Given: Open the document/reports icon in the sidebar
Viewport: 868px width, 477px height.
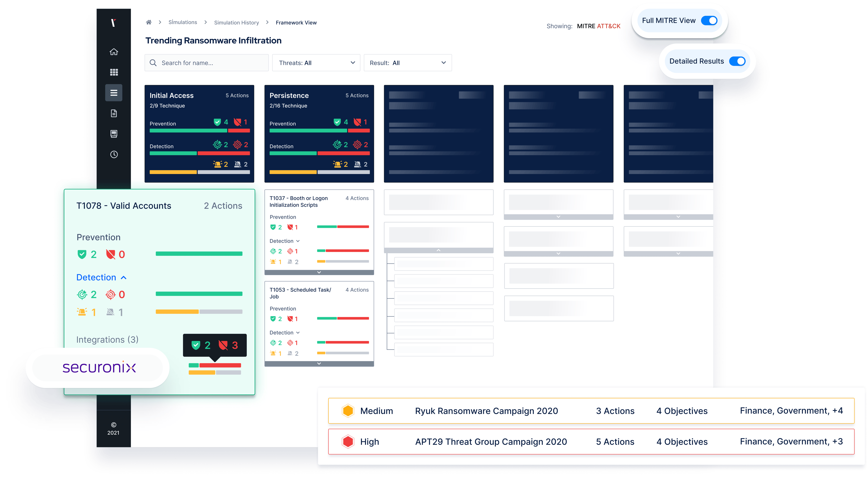Looking at the screenshot, I should pos(113,113).
